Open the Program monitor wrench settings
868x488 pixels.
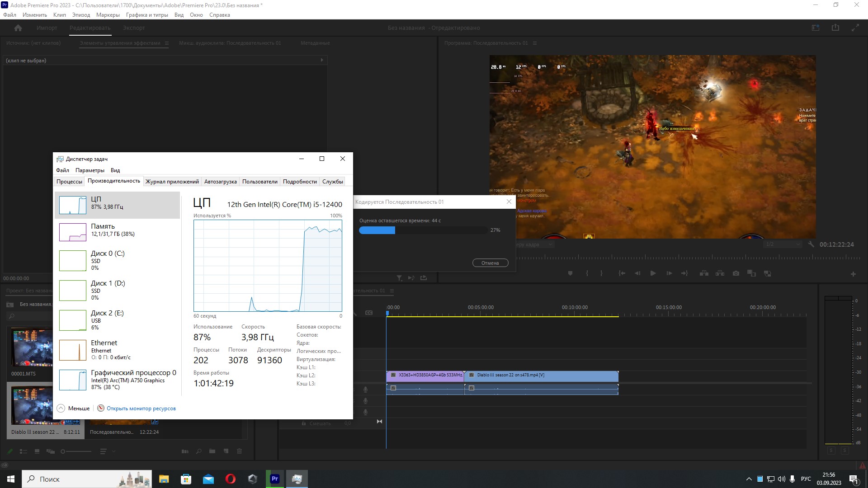coord(811,244)
